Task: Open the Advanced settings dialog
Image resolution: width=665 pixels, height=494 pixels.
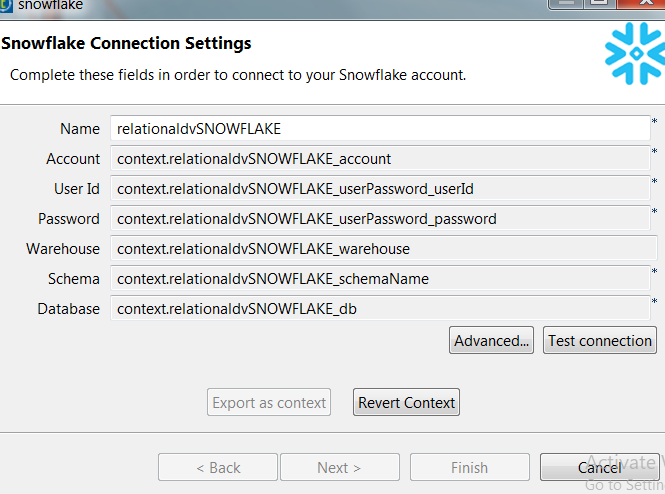Action: point(491,340)
